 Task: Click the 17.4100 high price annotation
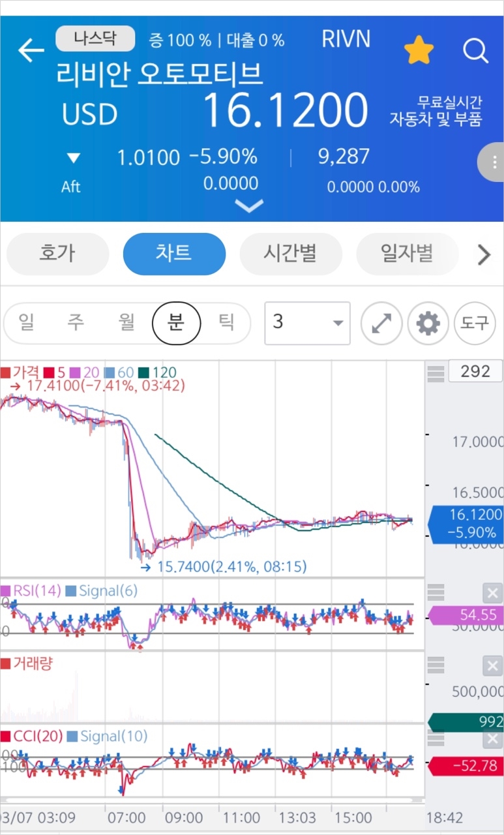98,386
